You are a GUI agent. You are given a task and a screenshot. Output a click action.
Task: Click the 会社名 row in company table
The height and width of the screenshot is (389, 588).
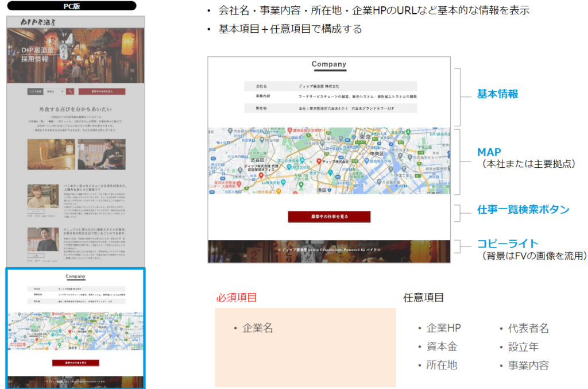click(x=330, y=86)
